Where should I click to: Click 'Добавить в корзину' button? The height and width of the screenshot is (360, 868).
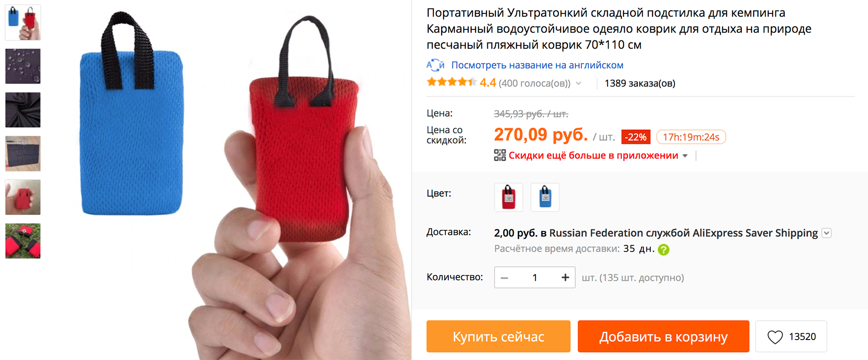pos(664,337)
